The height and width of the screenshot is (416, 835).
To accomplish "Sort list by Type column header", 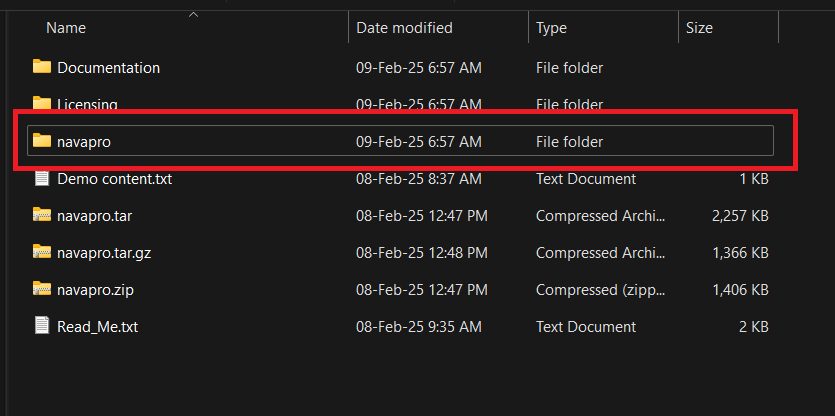I will coord(552,28).
